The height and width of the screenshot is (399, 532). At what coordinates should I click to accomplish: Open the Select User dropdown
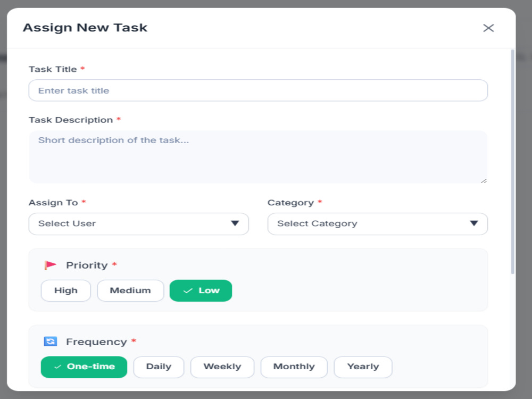[x=139, y=224]
